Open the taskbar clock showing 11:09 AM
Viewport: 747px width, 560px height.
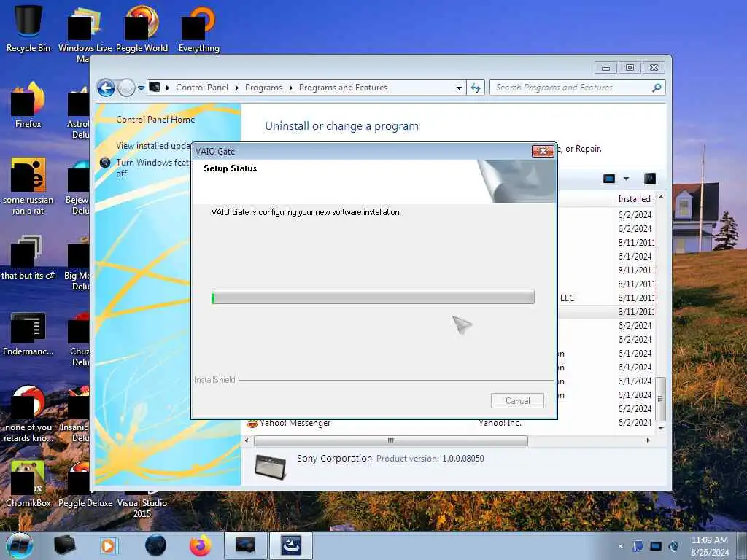[x=710, y=545]
